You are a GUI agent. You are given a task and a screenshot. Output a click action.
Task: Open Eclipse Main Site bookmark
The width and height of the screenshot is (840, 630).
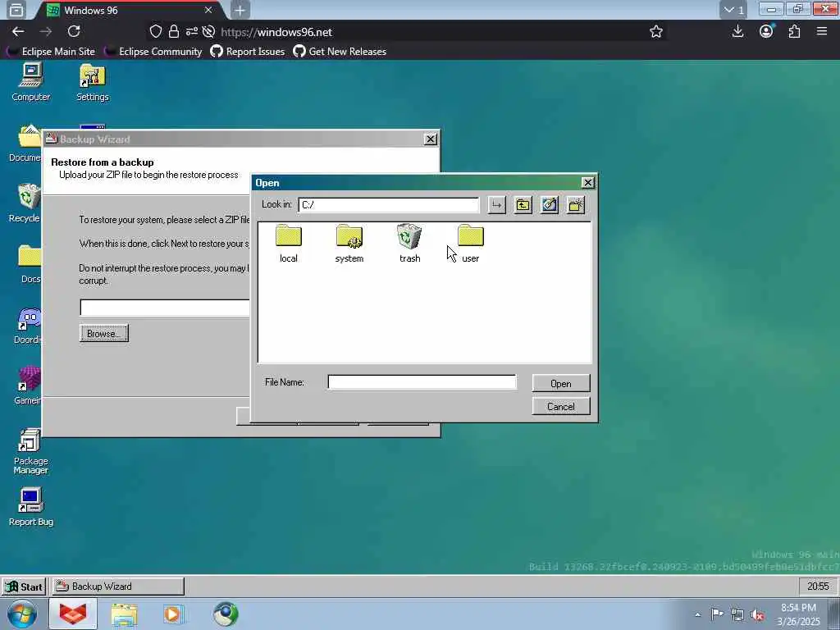(51, 52)
